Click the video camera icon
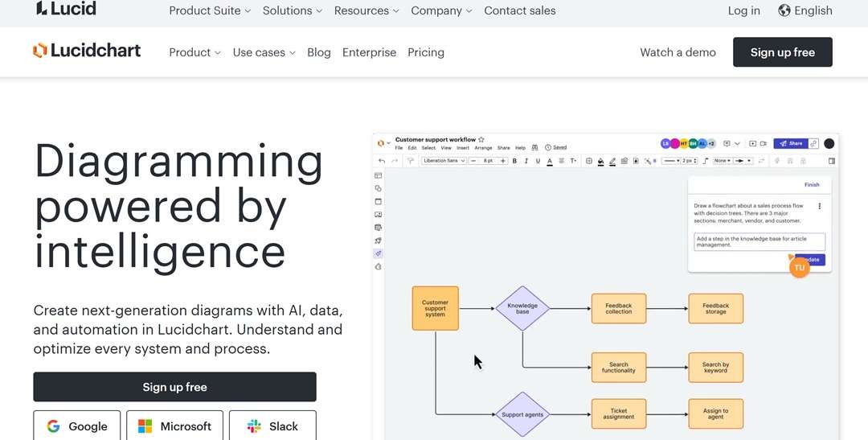868x440 pixels. 764,143
